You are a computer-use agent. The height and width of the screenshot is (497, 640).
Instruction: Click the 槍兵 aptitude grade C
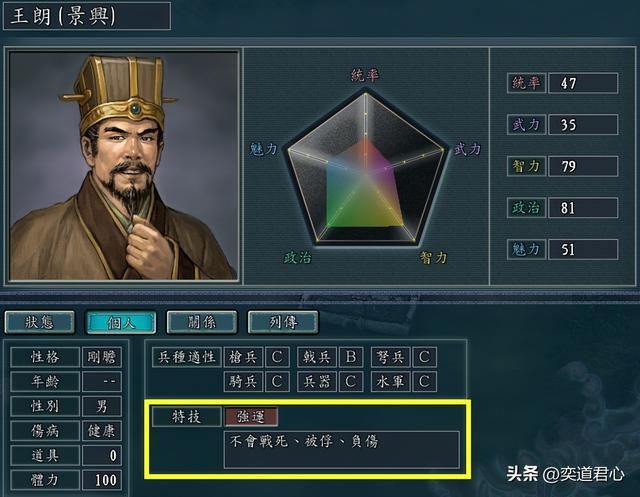pyautogui.click(x=277, y=357)
